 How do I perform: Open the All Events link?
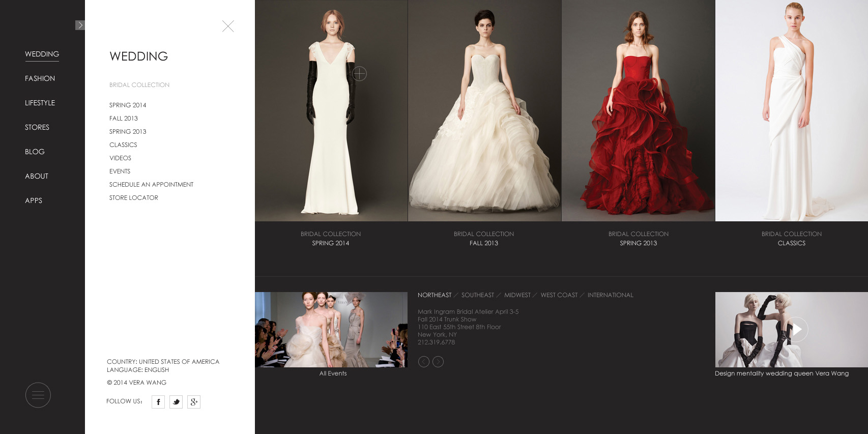pos(333,373)
